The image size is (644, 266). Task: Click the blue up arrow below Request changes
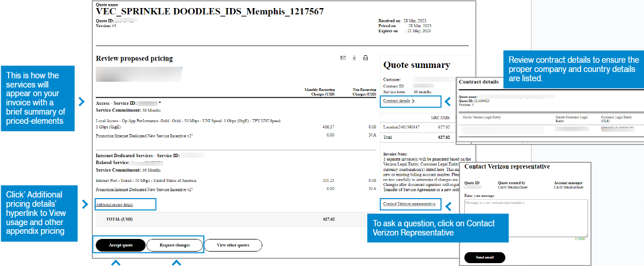coord(176,263)
